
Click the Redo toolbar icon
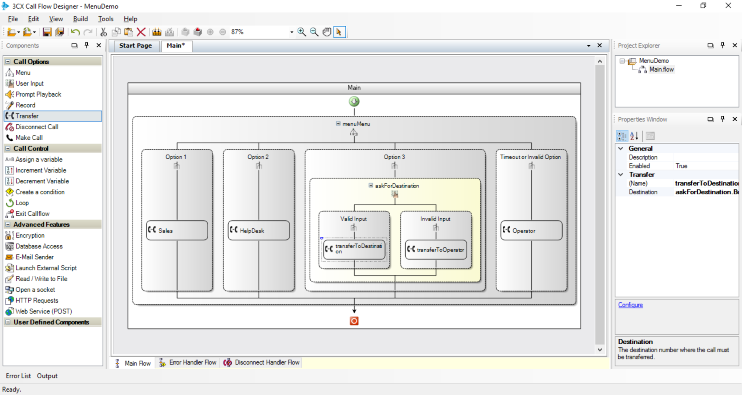click(x=88, y=32)
